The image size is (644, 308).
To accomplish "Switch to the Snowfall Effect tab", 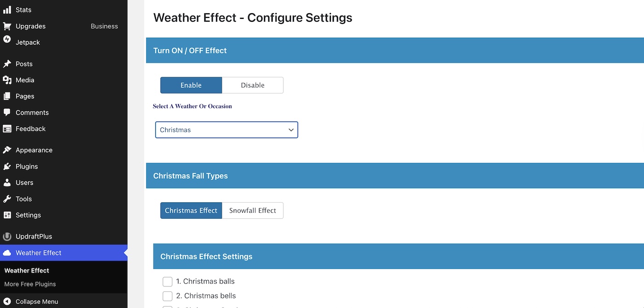I will click(x=252, y=210).
